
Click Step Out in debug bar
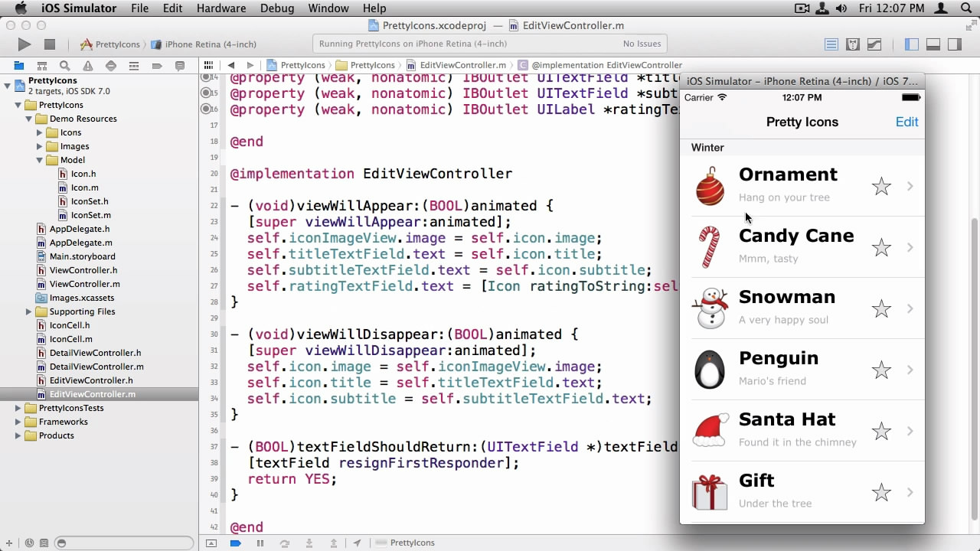point(334,543)
